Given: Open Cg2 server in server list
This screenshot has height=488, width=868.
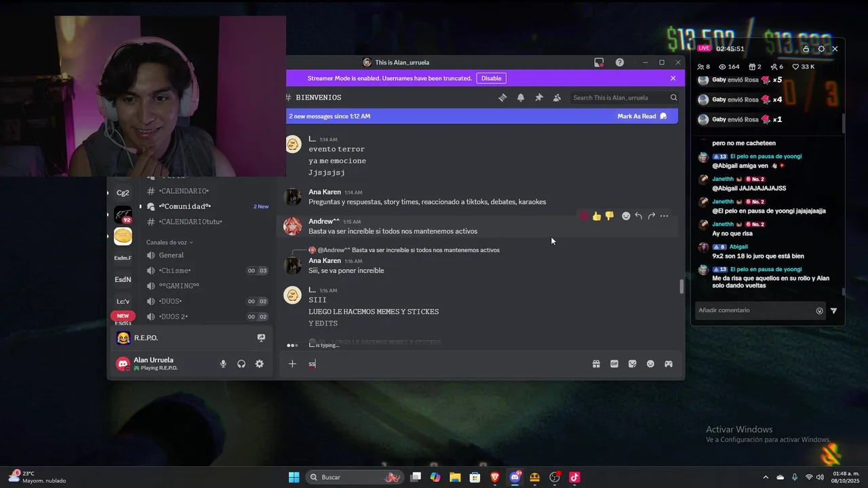Looking at the screenshot, I should tap(123, 193).
